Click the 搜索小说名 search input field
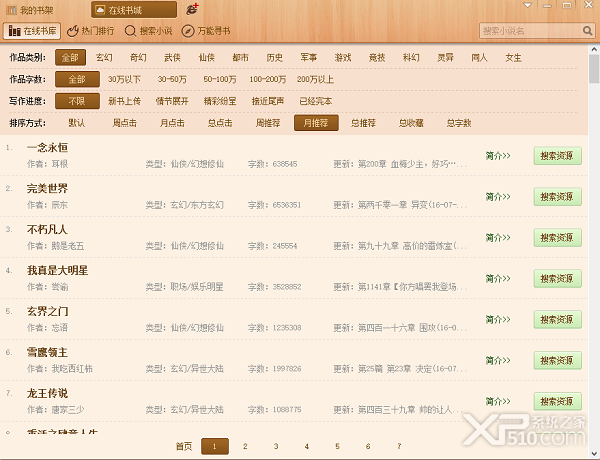Image resolution: width=600 pixels, height=460 pixels. point(531,31)
